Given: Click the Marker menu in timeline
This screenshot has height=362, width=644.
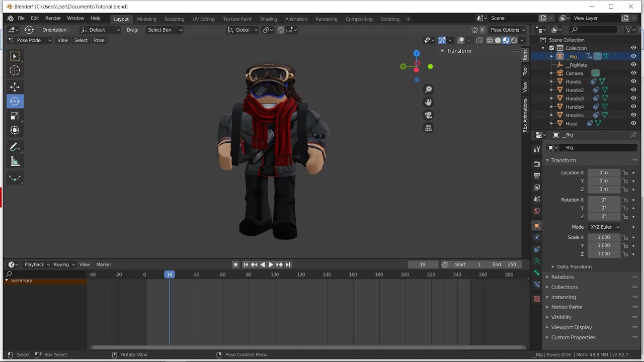Looking at the screenshot, I should click(104, 264).
